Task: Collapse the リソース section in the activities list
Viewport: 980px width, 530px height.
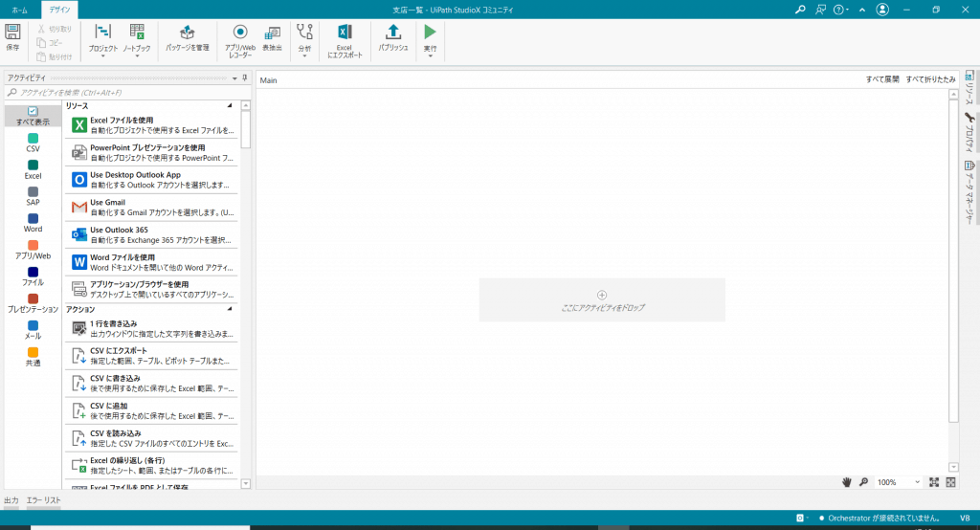Action: pos(230,105)
